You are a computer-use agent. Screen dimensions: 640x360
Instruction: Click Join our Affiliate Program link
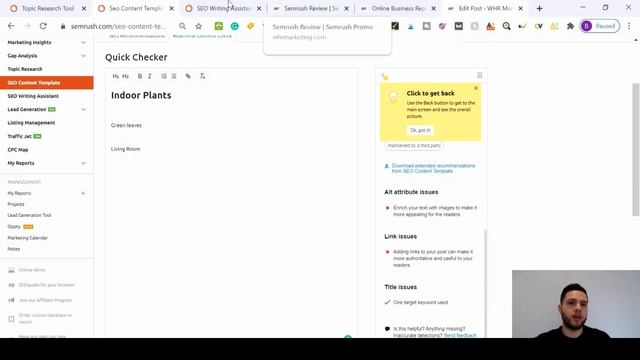45,300
